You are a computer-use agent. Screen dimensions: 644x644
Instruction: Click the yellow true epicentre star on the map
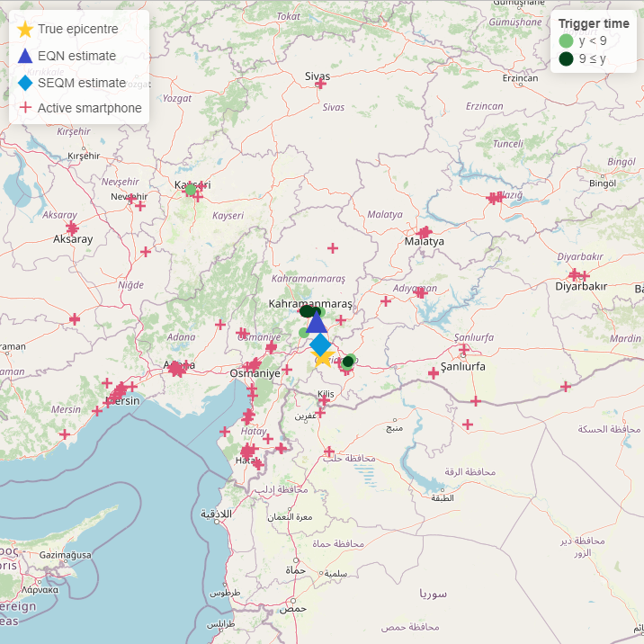click(323, 359)
